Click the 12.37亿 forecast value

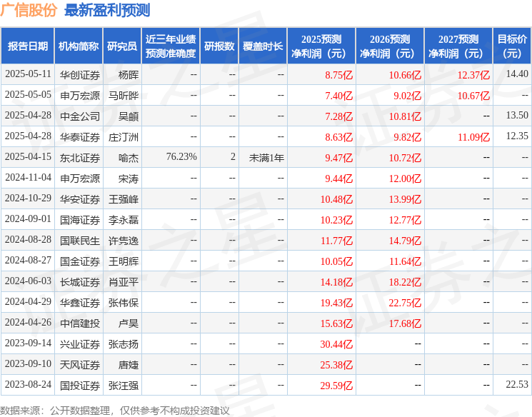coord(473,75)
